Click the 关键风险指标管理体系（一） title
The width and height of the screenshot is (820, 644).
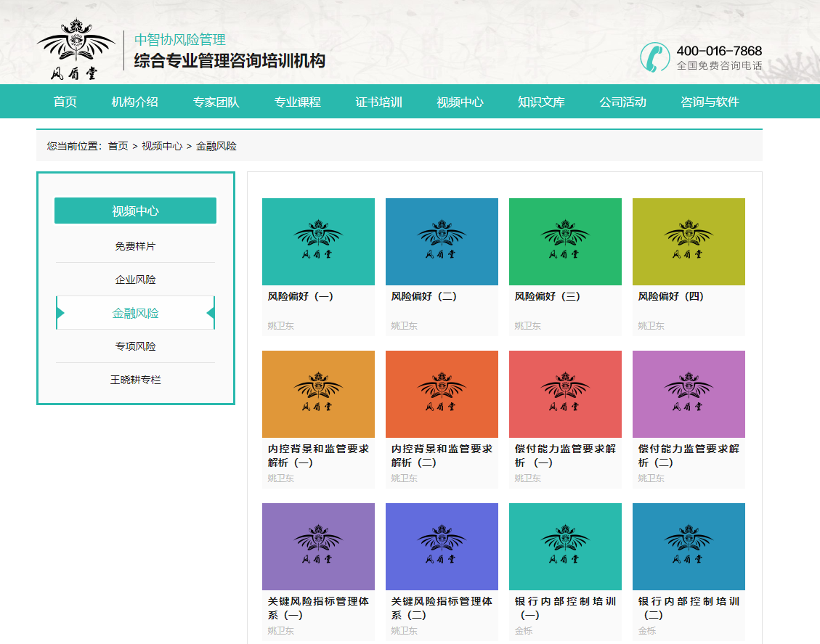[x=318, y=608]
